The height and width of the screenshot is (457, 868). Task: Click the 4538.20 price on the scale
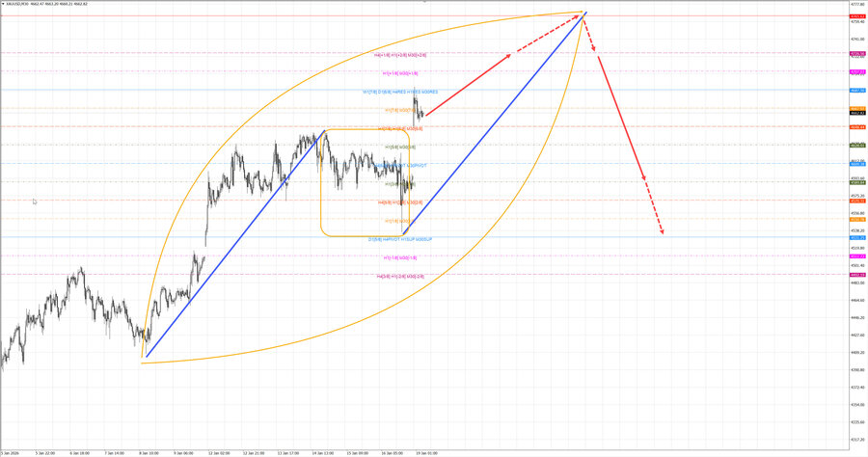tap(855, 231)
